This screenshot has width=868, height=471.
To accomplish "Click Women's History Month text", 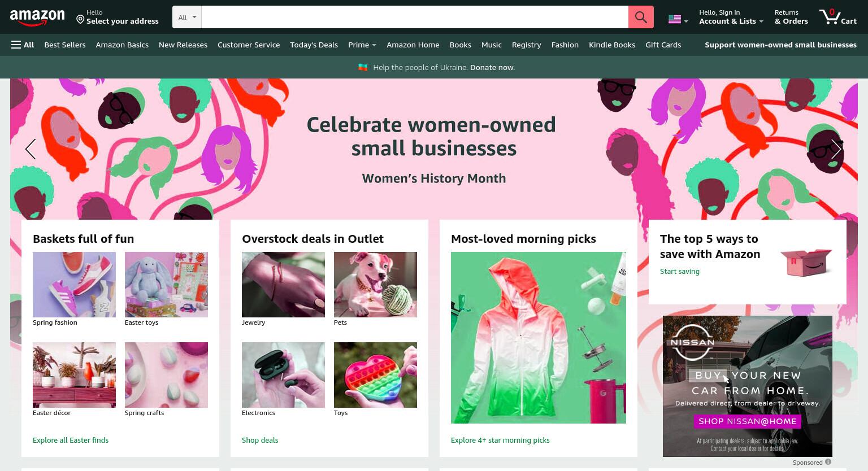I will (434, 178).
